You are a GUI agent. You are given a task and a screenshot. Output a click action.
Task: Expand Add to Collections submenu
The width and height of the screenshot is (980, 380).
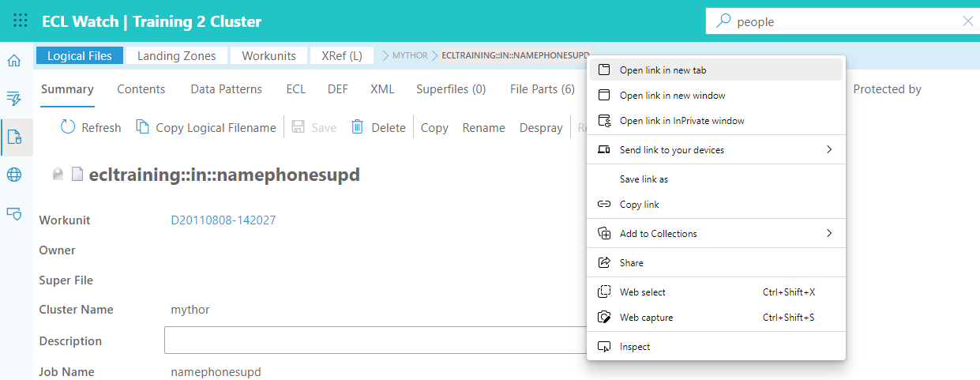pos(828,233)
